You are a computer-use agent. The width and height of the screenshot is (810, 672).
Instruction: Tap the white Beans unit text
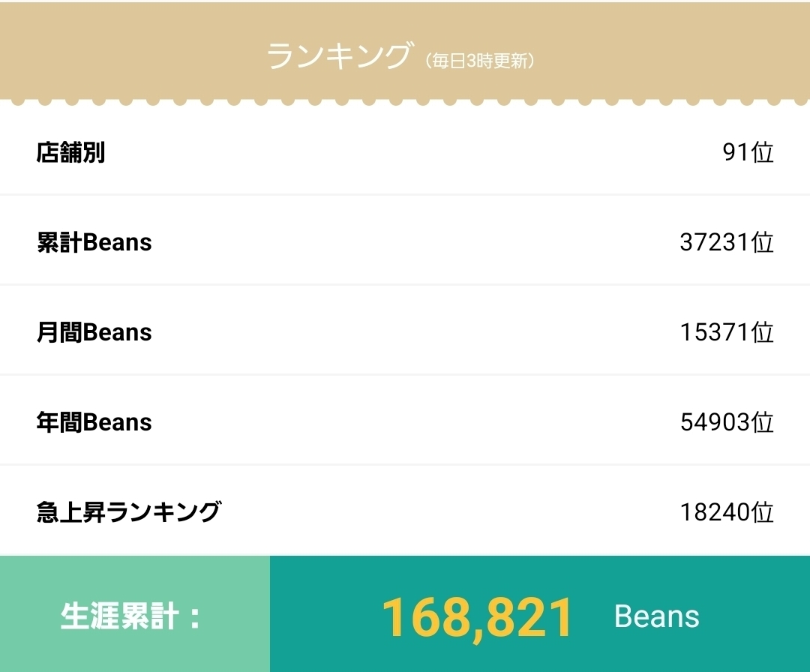656,616
